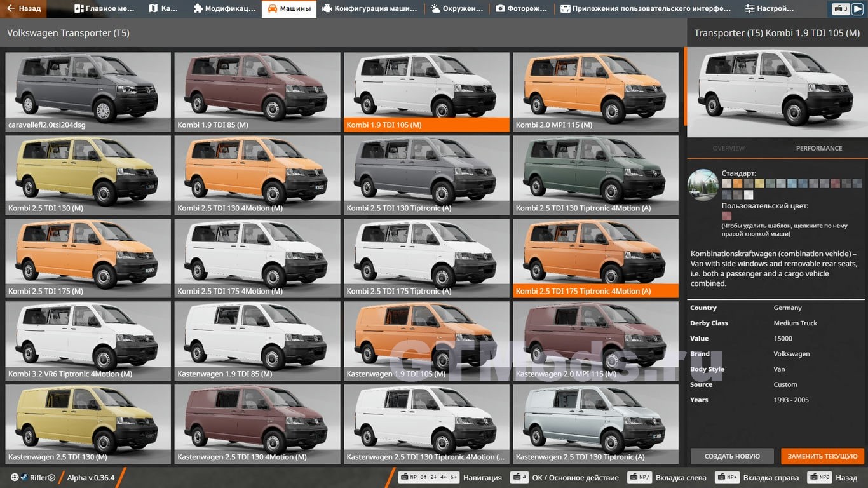Click the Alpha v.0.36.4 version label

(91, 477)
